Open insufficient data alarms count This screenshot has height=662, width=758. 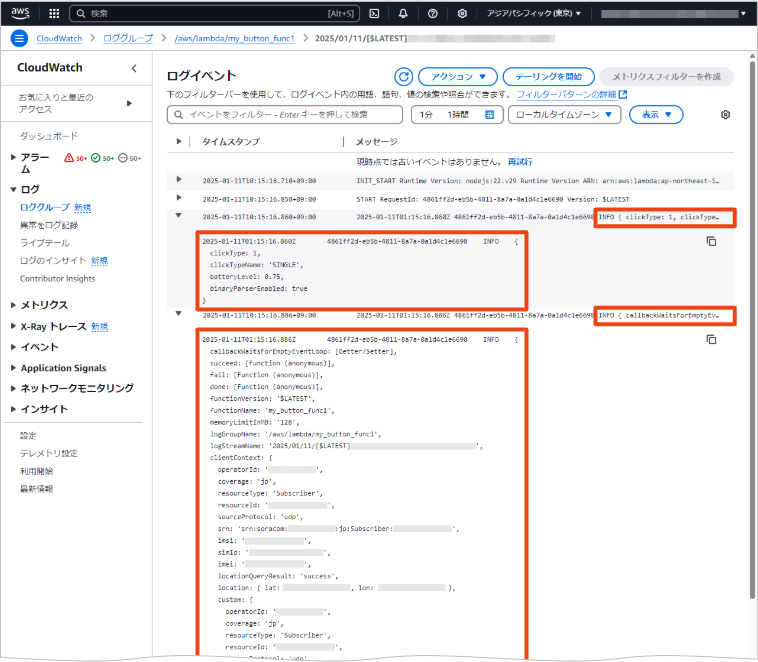[130, 158]
